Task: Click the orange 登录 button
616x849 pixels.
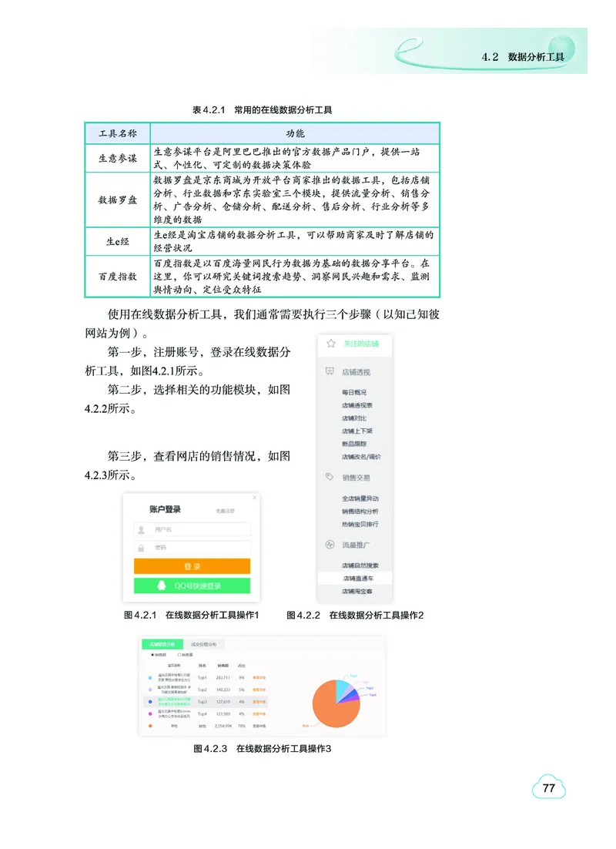Action: (x=192, y=566)
